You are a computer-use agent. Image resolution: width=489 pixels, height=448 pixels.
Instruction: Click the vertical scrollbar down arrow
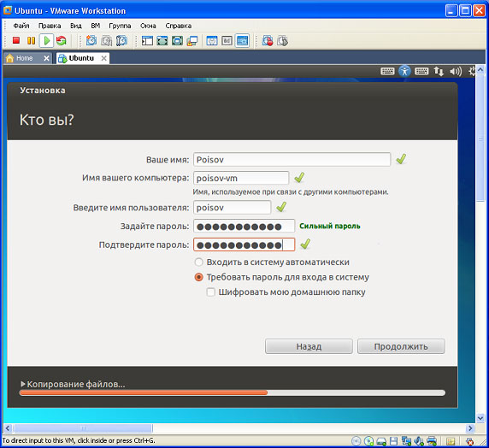point(480,418)
